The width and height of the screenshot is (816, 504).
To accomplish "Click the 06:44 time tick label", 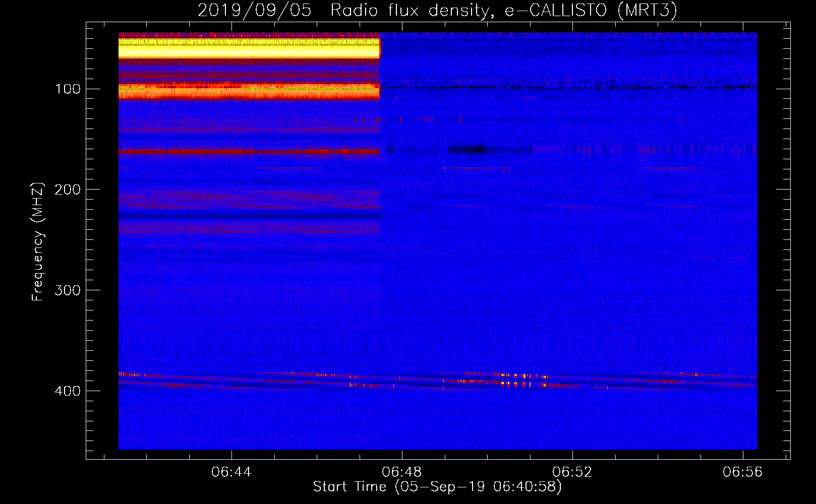I will pyautogui.click(x=231, y=472).
